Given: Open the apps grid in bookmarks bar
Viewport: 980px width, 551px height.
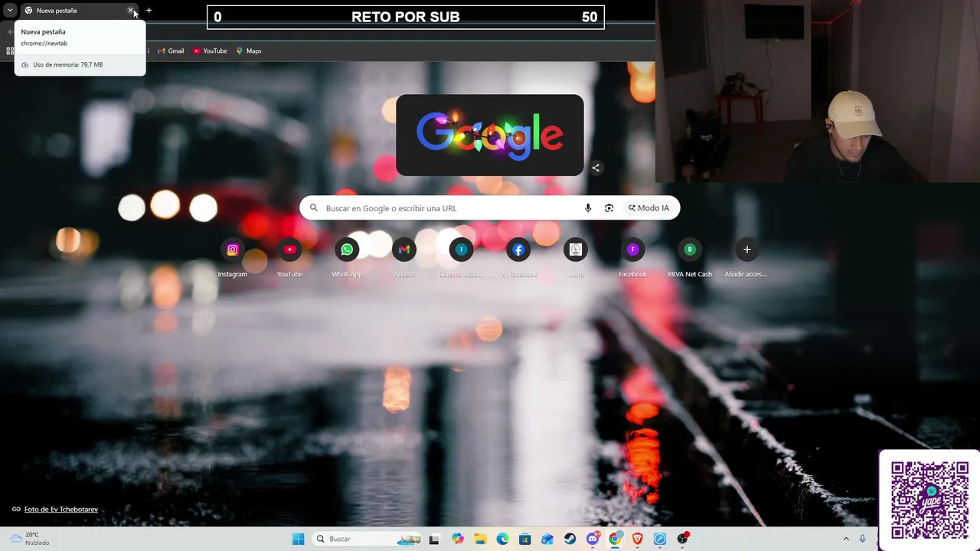Looking at the screenshot, I should 10,51.
